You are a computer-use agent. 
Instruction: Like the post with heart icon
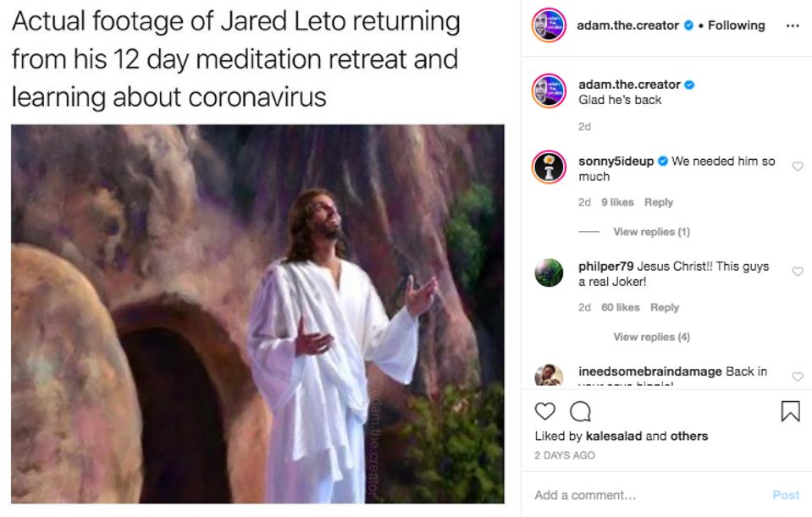[545, 411]
